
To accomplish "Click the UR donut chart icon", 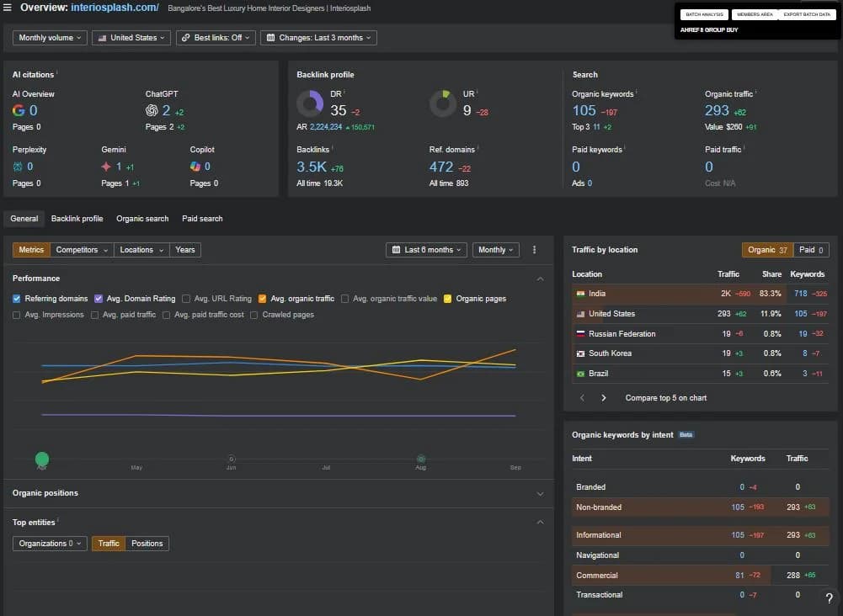I will point(443,104).
